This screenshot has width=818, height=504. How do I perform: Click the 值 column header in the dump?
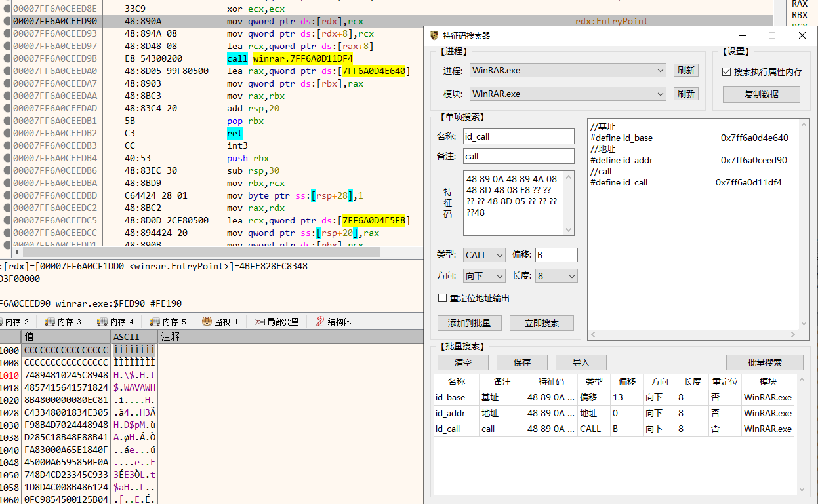66,336
